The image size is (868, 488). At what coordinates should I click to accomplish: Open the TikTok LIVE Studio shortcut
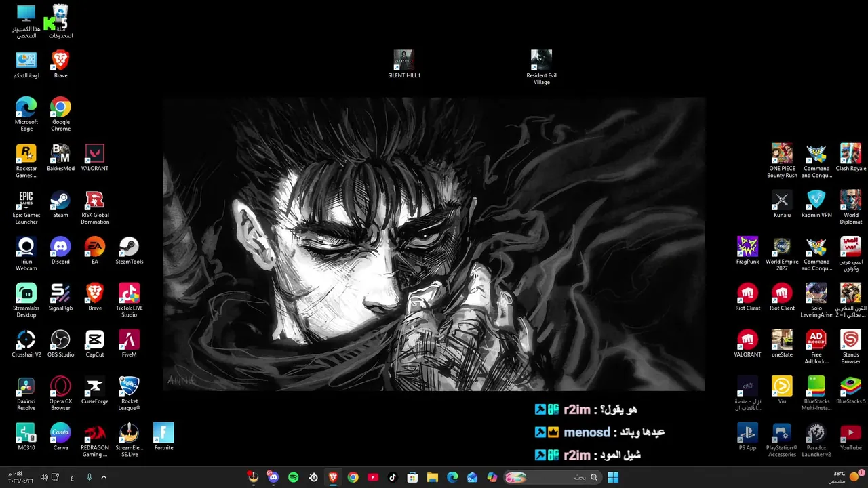(x=129, y=300)
